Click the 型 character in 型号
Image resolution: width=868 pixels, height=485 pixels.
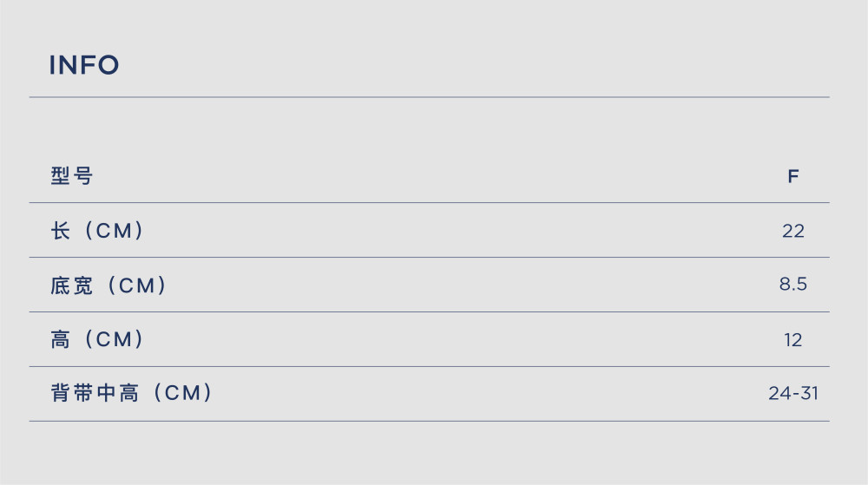(61, 176)
